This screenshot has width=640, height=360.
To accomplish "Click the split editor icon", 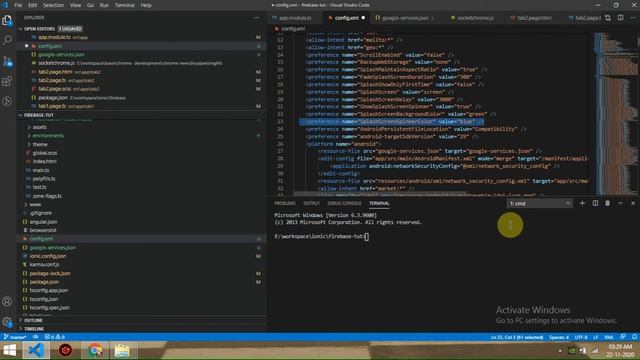I will point(620,18).
